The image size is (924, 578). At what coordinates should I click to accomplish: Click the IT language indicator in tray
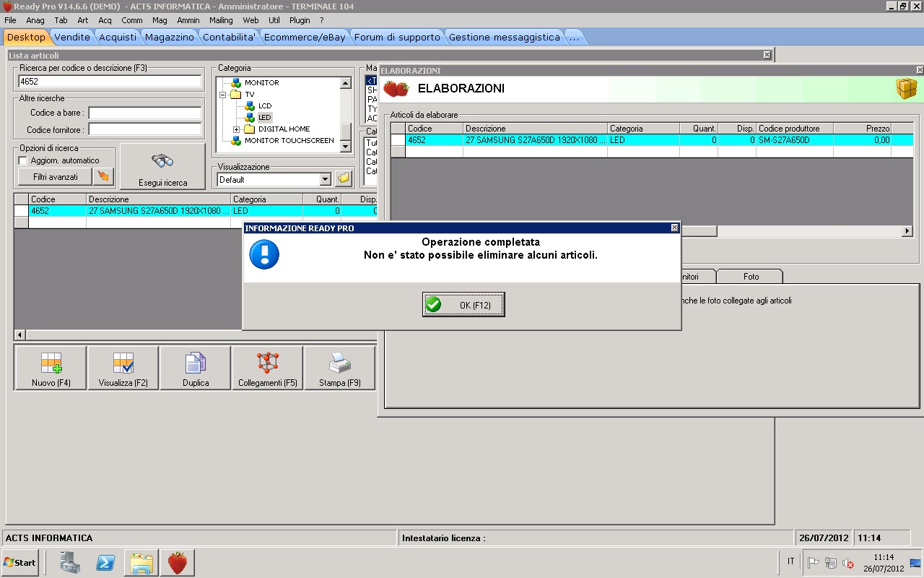791,561
